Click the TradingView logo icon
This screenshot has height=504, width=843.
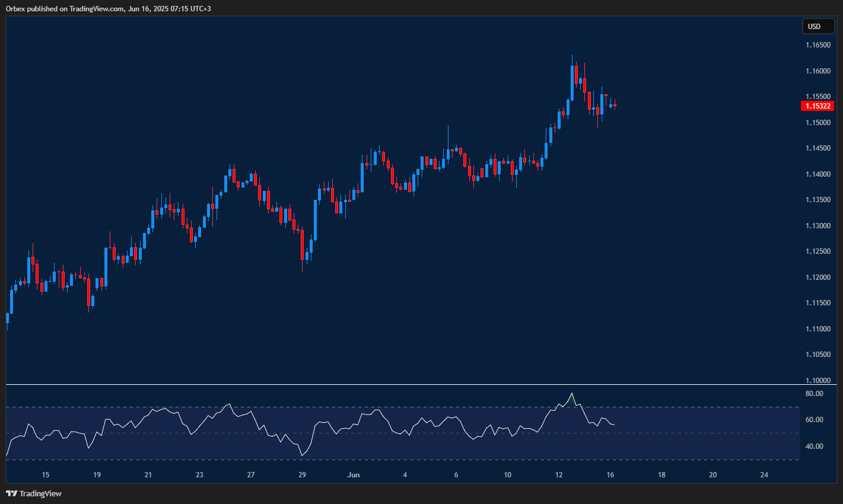12,493
